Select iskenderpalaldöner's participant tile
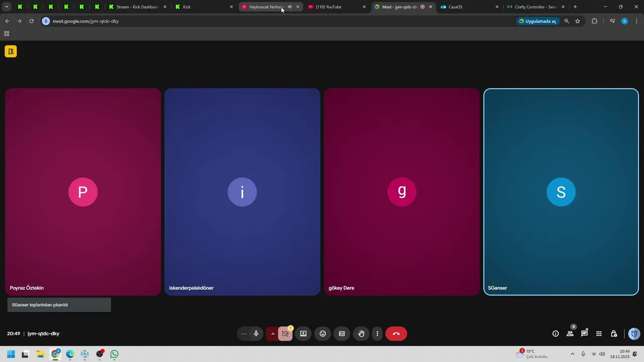 (x=242, y=192)
